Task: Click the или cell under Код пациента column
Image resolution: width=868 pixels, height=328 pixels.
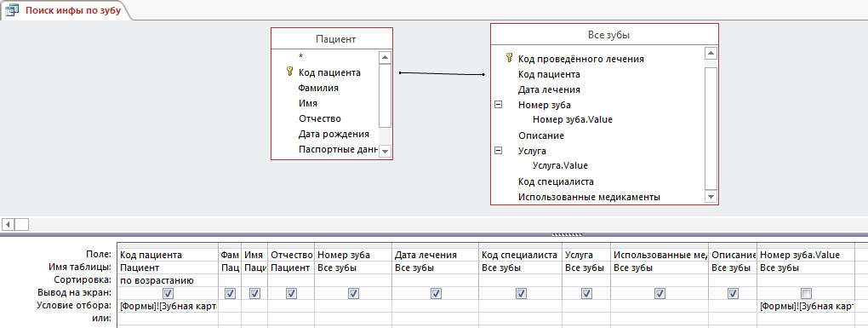Action: (x=168, y=319)
